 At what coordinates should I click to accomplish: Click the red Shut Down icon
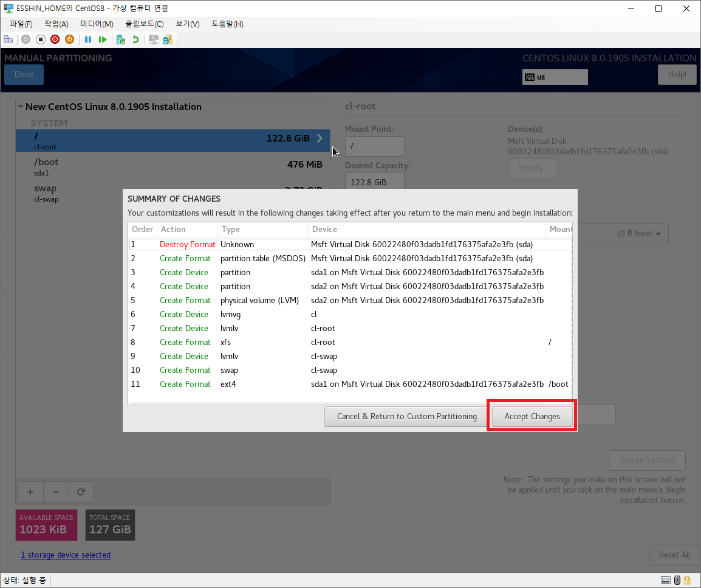click(x=55, y=39)
